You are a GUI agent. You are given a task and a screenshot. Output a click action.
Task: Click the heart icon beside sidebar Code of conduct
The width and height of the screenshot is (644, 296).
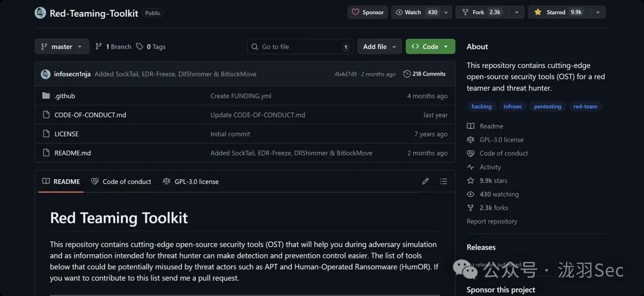[x=470, y=153]
